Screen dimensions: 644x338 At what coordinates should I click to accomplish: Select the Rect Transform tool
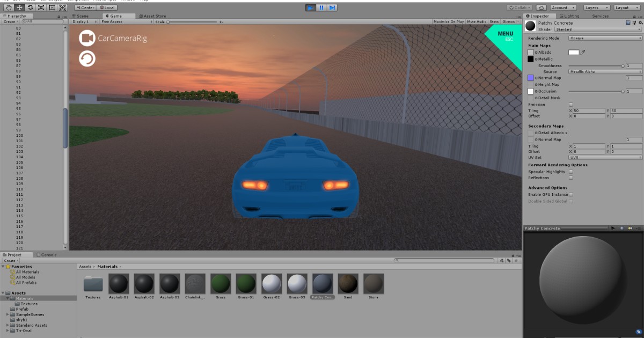pyautogui.click(x=52, y=6)
